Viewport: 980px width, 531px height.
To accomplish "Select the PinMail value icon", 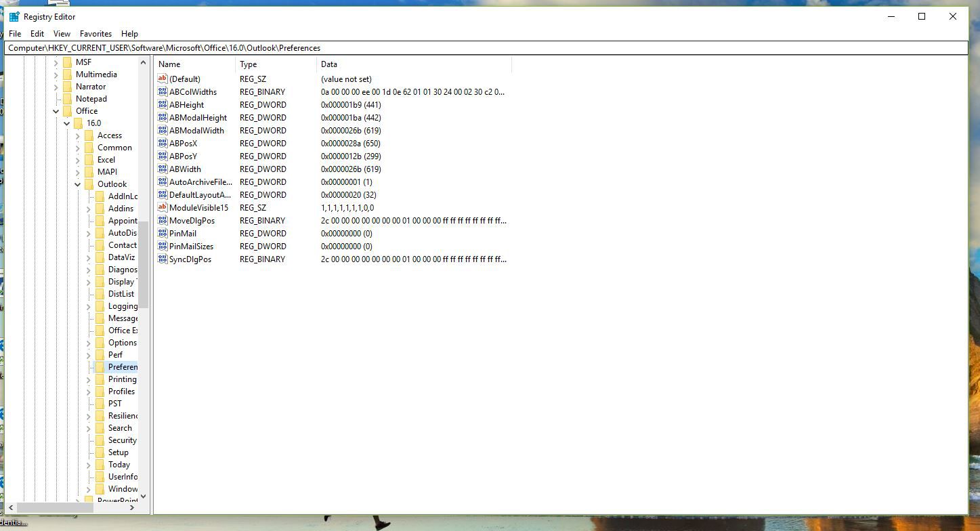I will [162, 234].
